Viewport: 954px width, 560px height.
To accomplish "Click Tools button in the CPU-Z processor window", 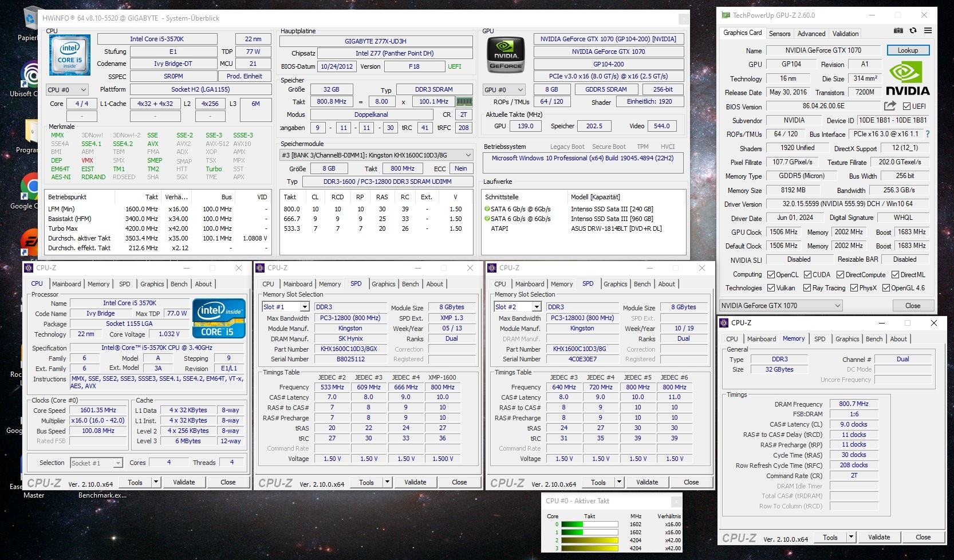I will [x=135, y=482].
